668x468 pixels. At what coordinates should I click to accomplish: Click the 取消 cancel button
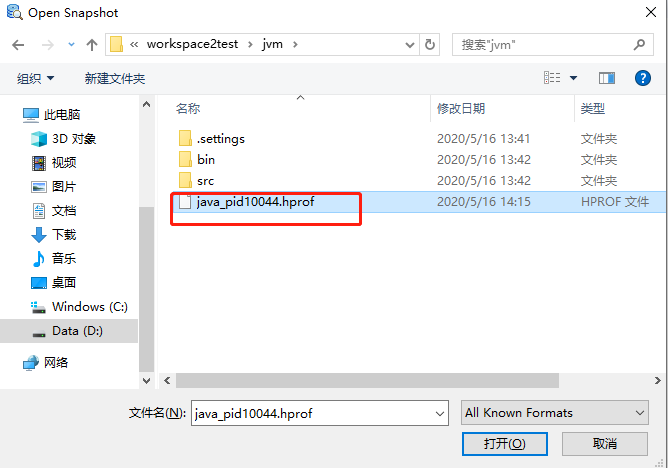click(x=605, y=444)
